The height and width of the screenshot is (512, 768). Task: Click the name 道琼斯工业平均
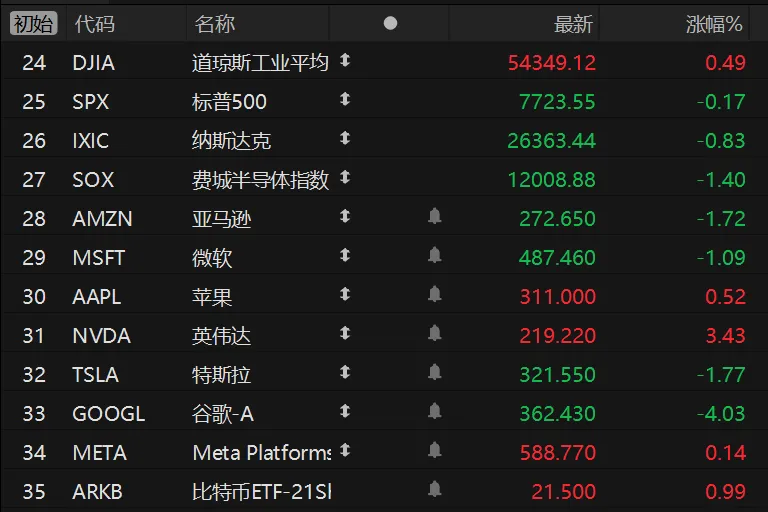[260, 63]
